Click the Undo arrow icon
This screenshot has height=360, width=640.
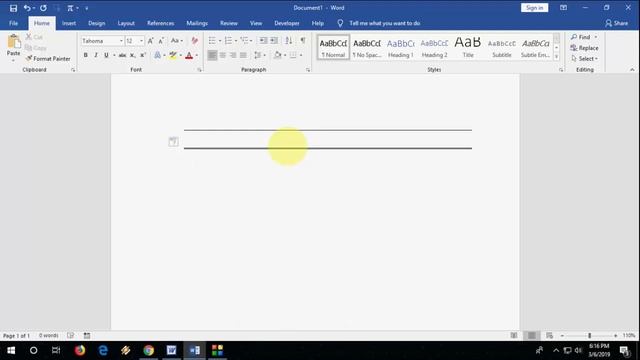27,8
